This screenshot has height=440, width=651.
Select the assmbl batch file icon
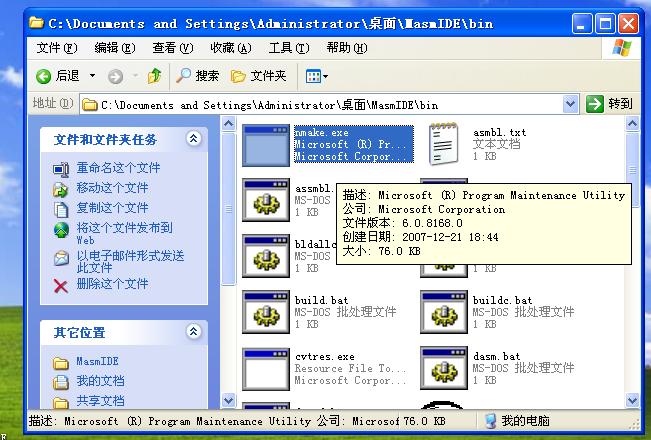pyautogui.click(x=266, y=200)
